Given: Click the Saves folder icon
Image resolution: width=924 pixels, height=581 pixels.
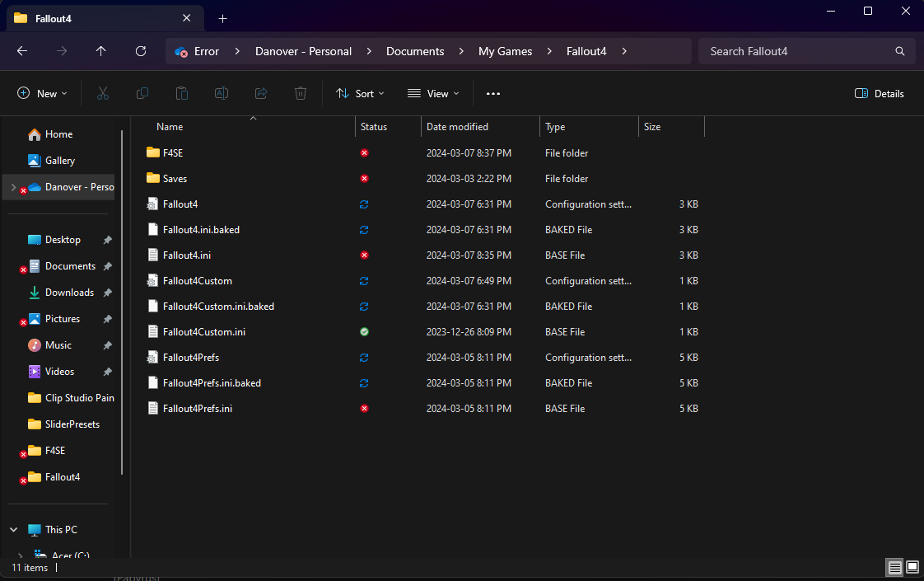Looking at the screenshot, I should point(153,178).
